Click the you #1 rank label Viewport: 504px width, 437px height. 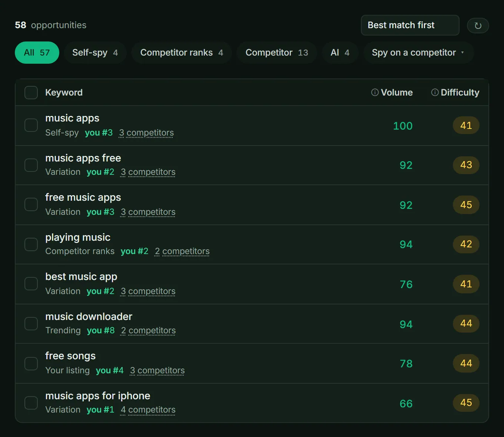(x=100, y=410)
